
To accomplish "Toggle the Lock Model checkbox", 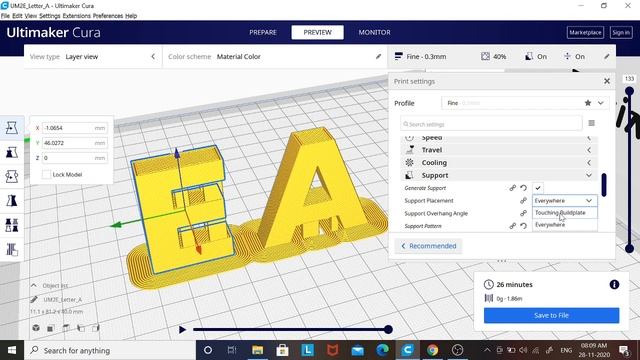I will [47, 174].
